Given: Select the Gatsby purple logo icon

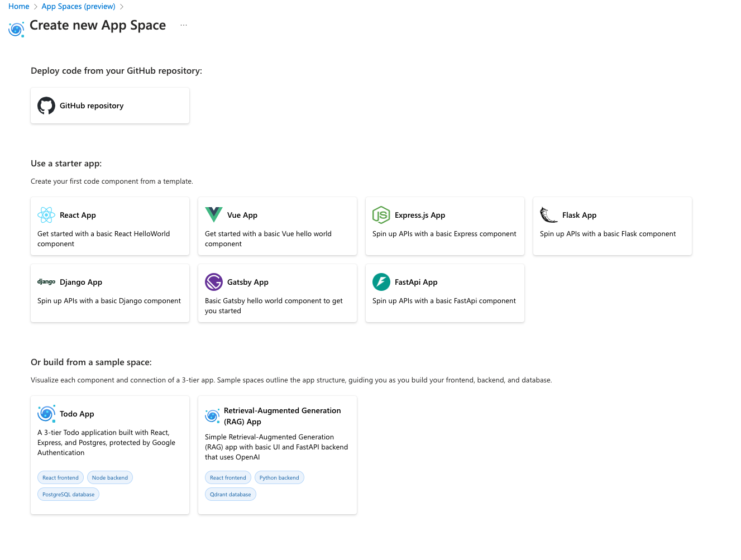Looking at the screenshot, I should pyautogui.click(x=214, y=281).
